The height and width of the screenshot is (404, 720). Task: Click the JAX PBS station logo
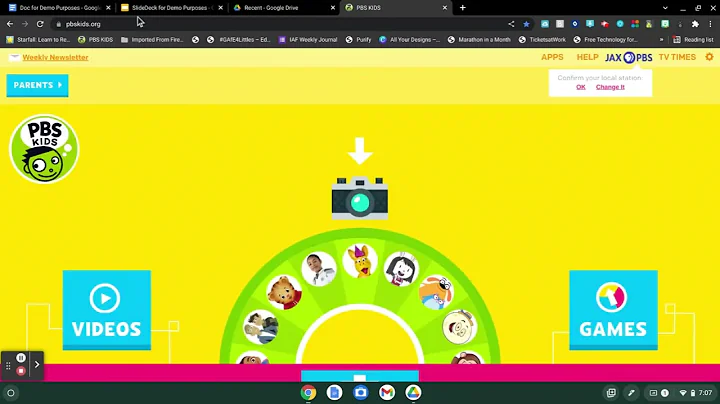(x=629, y=57)
